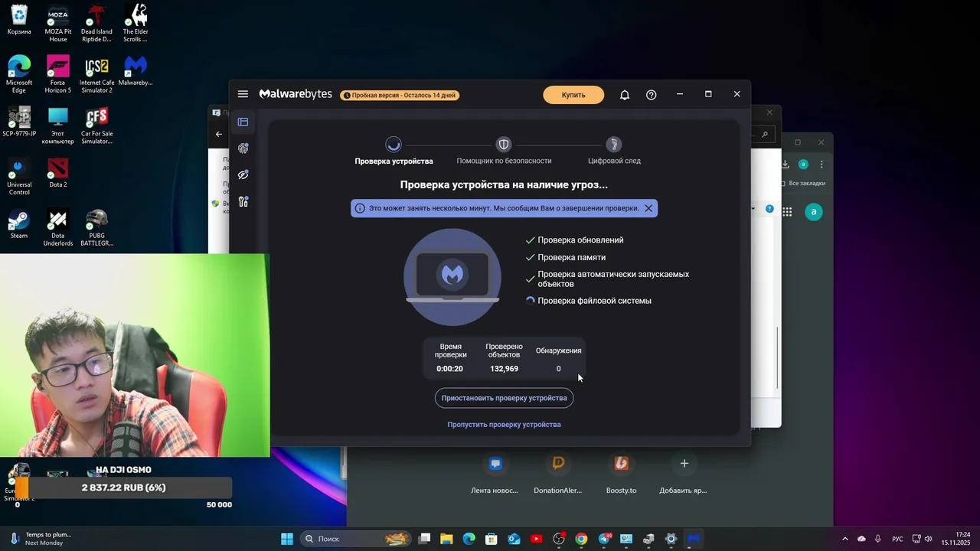This screenshot has width=980, height=551.
Task: Click the Проверка файловой системы item
Action: click(x=588, y=301)
